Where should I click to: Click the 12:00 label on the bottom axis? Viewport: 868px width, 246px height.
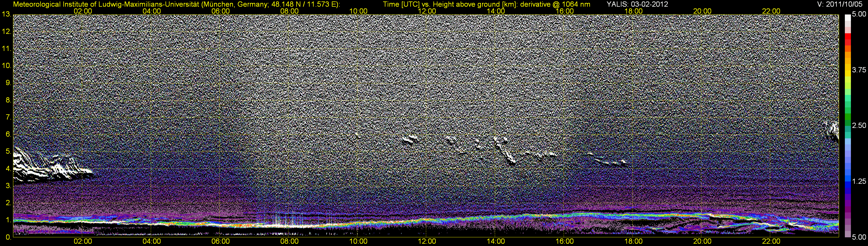pos(427,241)
